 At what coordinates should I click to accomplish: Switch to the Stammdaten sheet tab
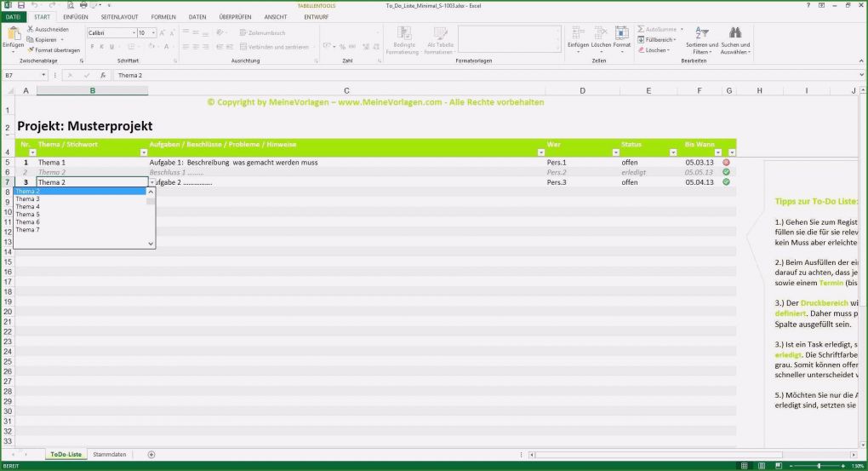click(110, 455)
